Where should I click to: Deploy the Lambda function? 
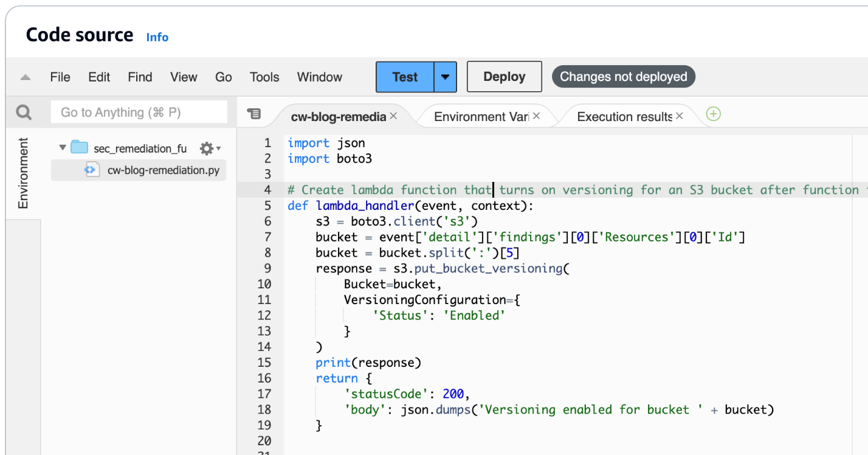pyautogui.click(x=504, y=77)
